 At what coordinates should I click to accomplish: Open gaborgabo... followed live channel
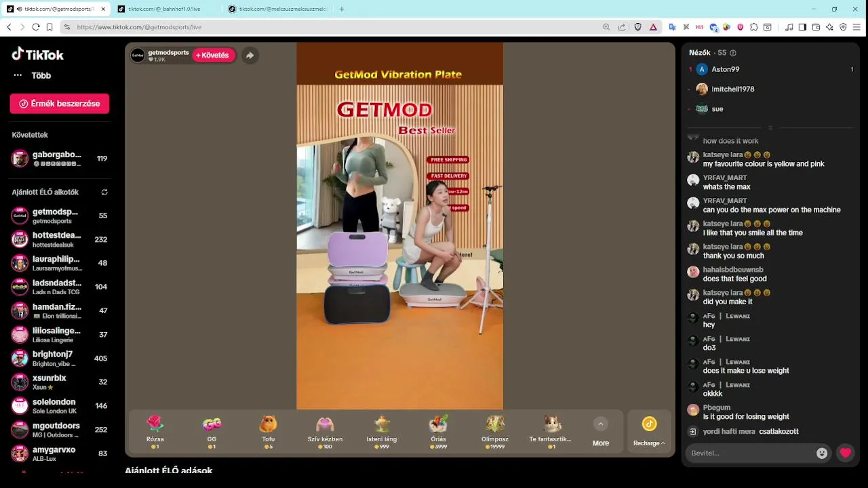(x=60, y=159)
